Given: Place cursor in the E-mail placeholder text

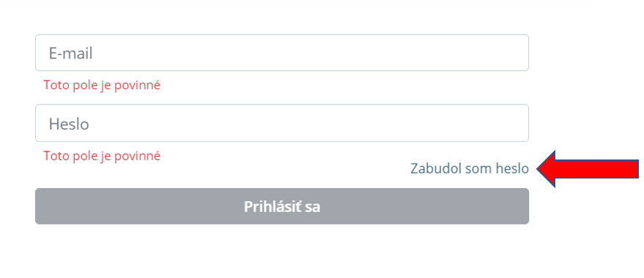Looking at the screenshot, I should [70, 53].
